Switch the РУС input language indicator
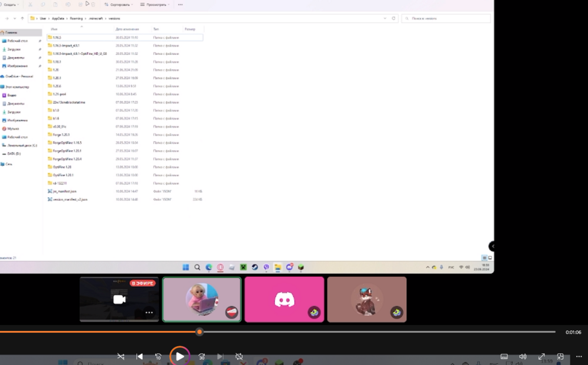The height and width of the screenshot is (365, 588). 451,267
